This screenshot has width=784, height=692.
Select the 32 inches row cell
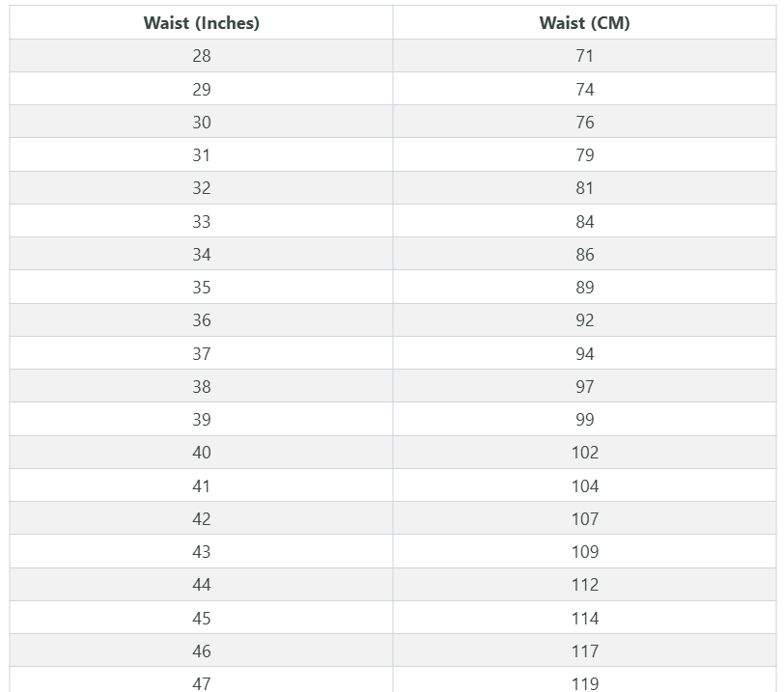point(201,188)
